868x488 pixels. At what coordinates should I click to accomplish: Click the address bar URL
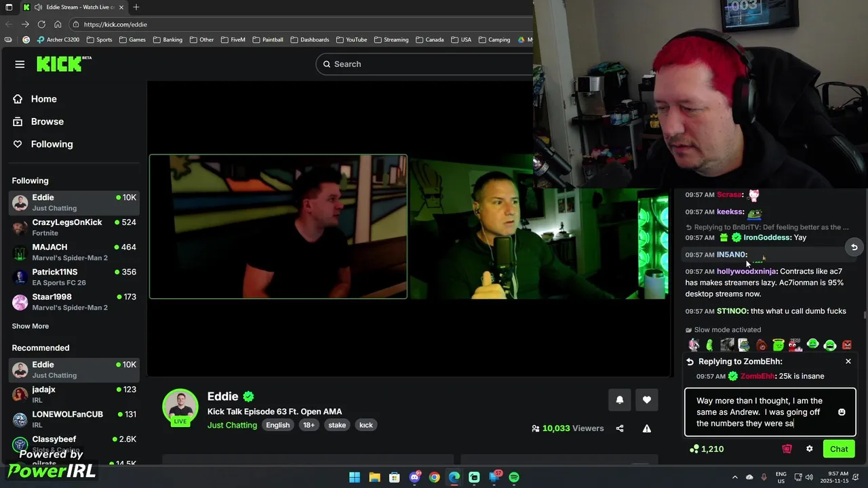point(115,24)
